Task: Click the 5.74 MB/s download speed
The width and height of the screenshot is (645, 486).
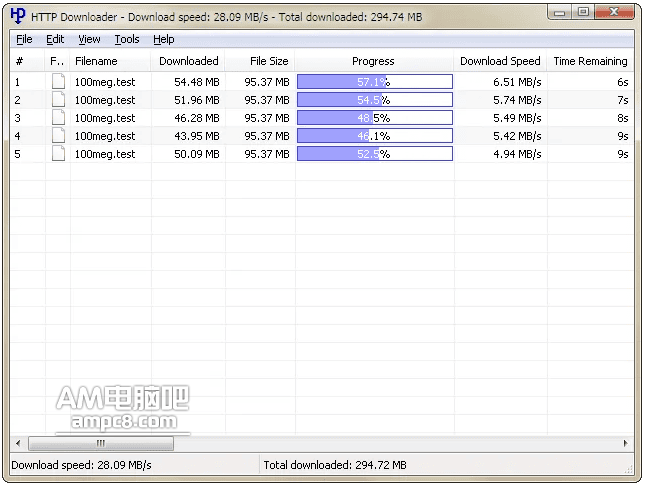Action: (x=517, y=100)
